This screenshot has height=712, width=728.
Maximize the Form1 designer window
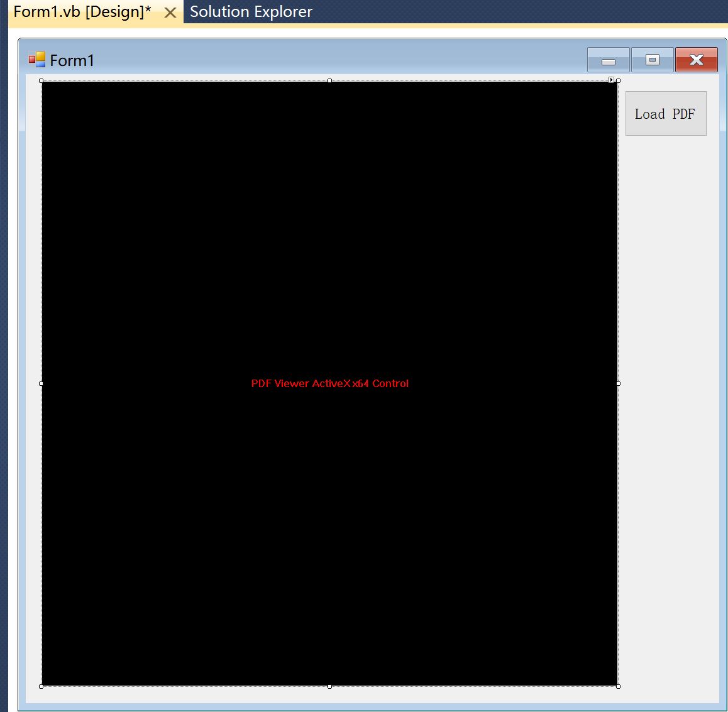point(653,60)
